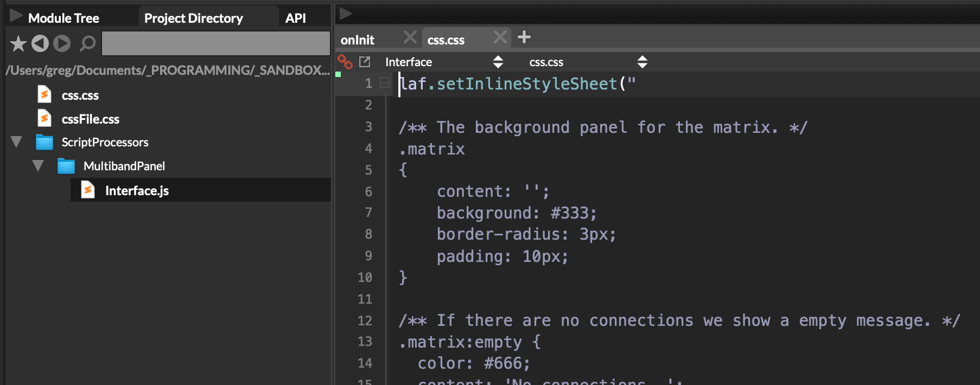This screenshot has width=980, height=385.
Task: Click the css.css file icon
Action: [x=44, y=94]
